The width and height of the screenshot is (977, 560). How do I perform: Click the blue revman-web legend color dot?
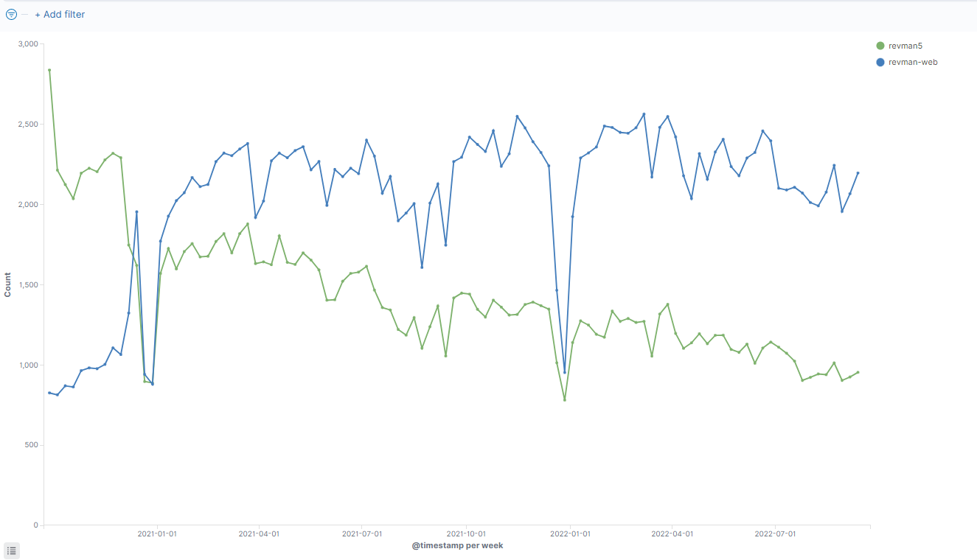(x=880, y=62)
